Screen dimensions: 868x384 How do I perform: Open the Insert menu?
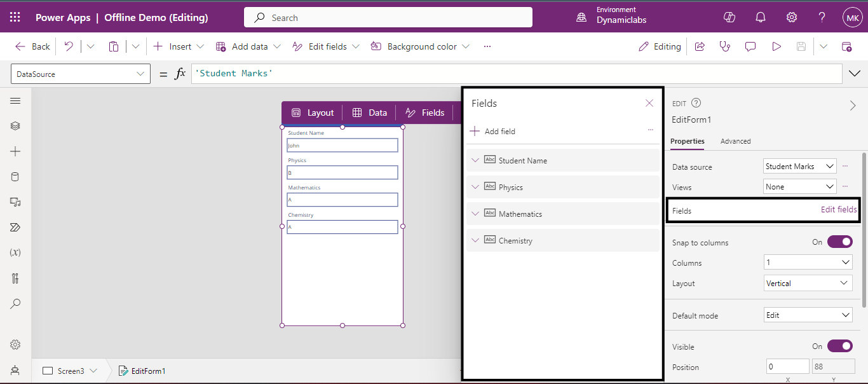click(179, 46)
